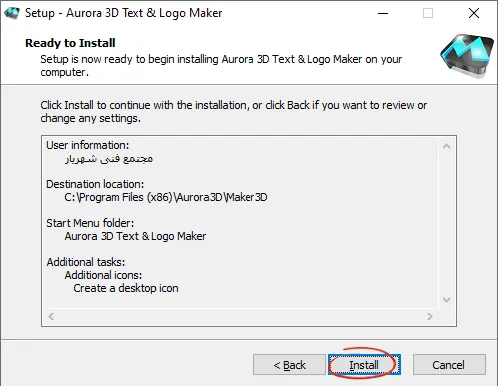This screenshot has width=498, height=386.
Task: Click the summary box scroll-right arrow
Action: (x=430, y=316)
